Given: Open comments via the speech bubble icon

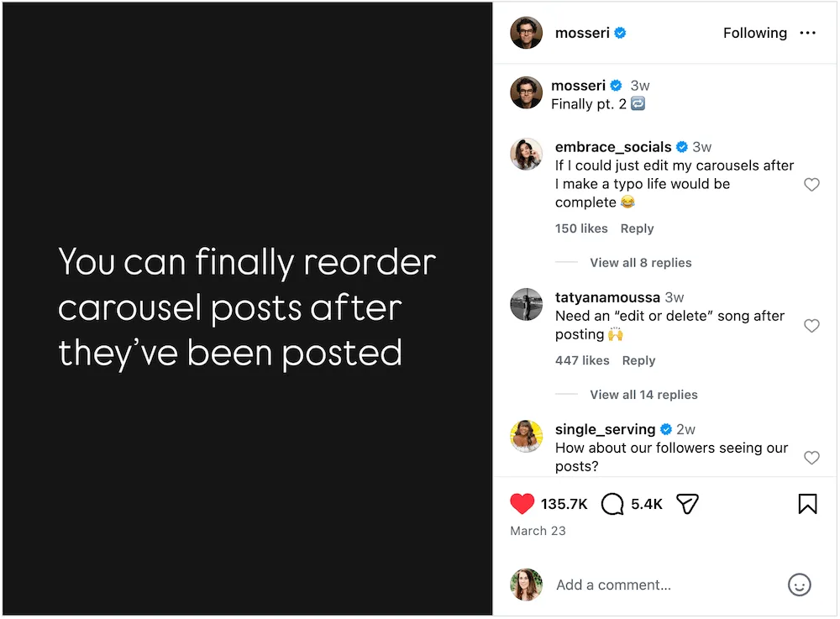Looking at the screenshot, I should [x=612, y=503].
